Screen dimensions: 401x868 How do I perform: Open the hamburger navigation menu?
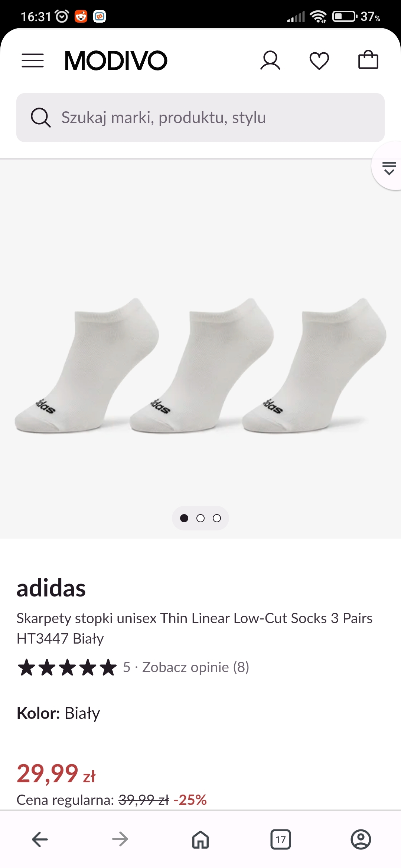[x=33, y=60]
